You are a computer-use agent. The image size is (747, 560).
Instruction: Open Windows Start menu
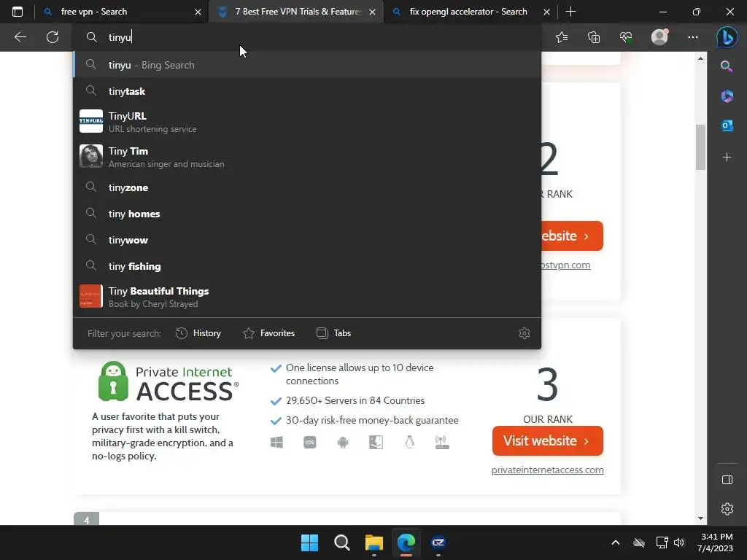click(309, 542)
